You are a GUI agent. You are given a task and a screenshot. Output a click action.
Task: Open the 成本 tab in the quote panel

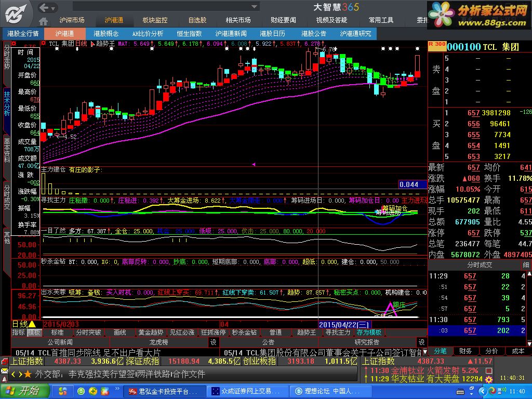518,351
